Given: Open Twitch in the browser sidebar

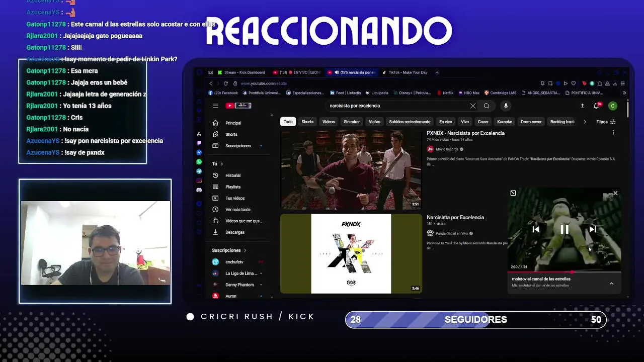Looking at the screenshot, I should click(x=199, y=143).
